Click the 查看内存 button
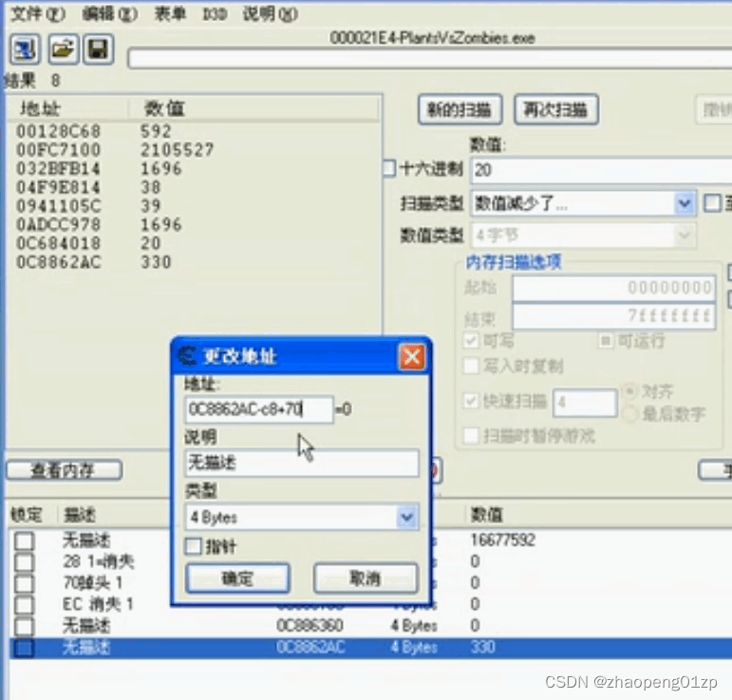The height and width of the screenshot is (700, 732). 64,470
